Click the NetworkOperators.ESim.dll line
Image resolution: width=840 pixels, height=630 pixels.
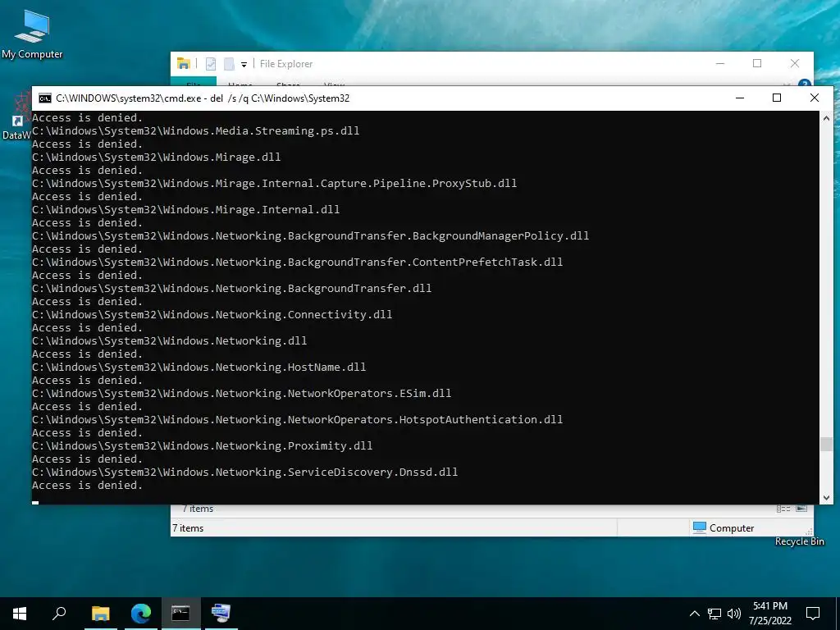[x=242, y=393]
